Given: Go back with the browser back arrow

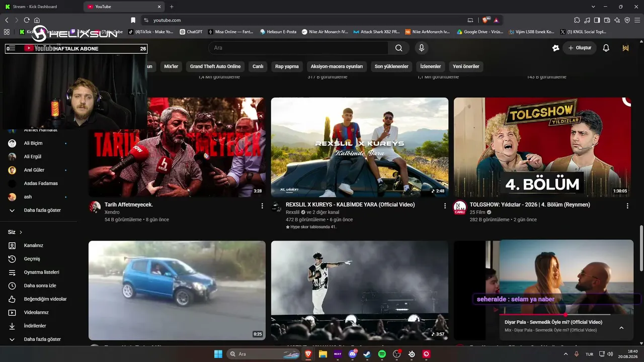Looking at the screenshot, I should click(x=7, y=20).
